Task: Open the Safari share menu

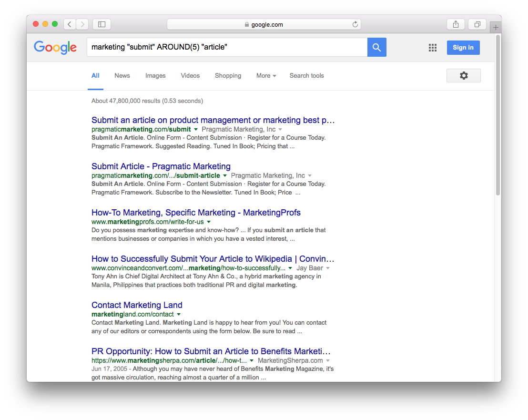Action: (456, 24)
